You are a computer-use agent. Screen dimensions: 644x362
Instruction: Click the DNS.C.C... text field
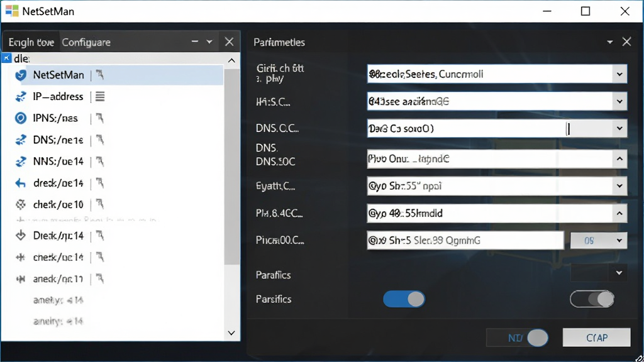490,128
